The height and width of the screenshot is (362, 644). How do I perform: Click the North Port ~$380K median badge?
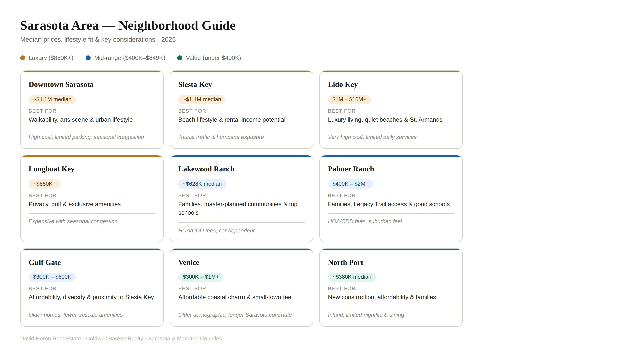point(351,277)
